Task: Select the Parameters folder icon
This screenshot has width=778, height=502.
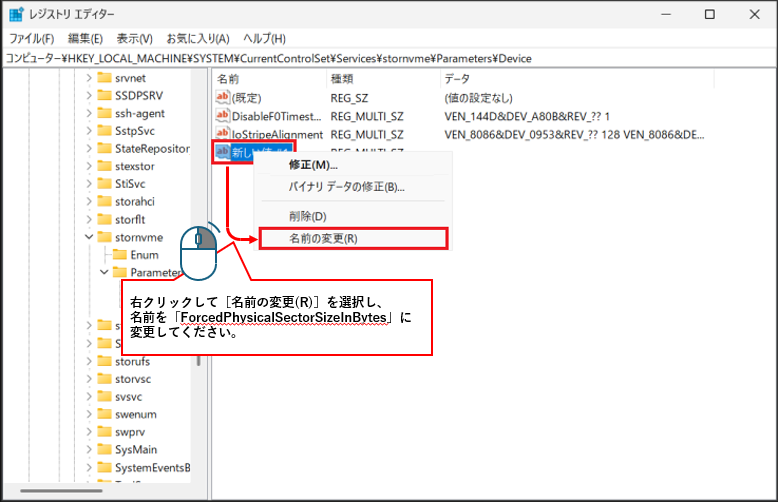Action: click(x=120, y=272)
